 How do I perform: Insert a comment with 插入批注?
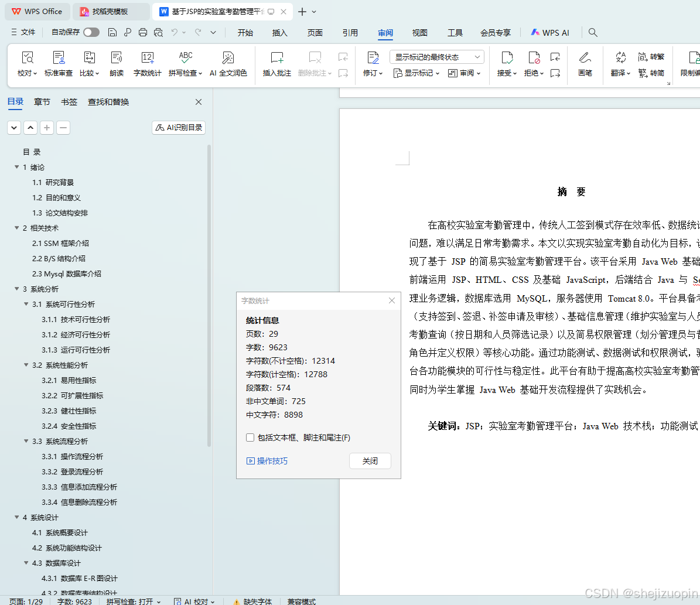point(277,63)
